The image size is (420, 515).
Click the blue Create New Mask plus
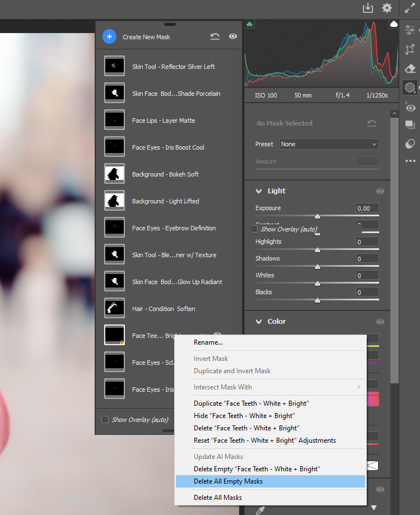(x=109, y=37)
